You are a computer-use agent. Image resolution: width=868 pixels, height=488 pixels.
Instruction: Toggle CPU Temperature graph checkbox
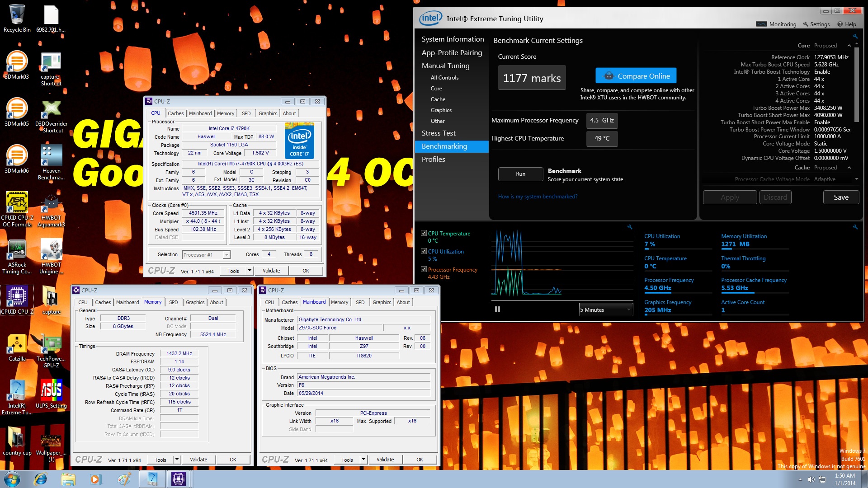pyautogui.click(x=424, y=233)
